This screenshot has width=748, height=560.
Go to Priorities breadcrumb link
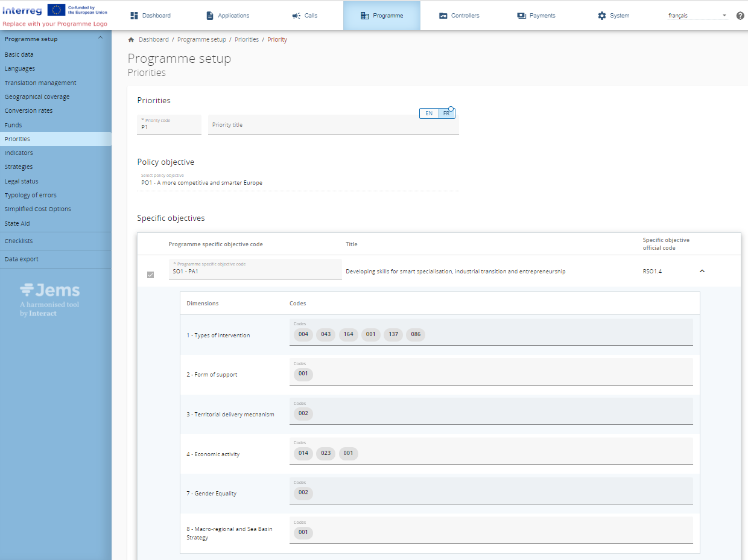247,40
